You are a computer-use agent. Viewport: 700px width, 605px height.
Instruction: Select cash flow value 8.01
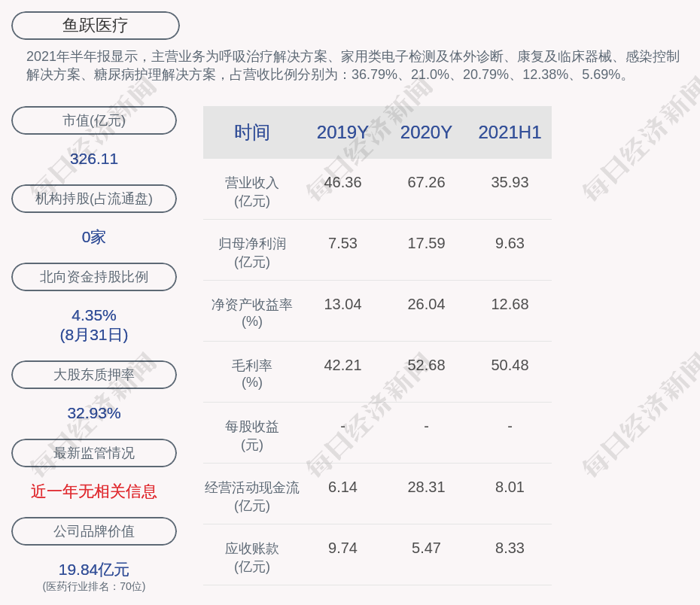pyautogui.click(x=510, y=487)
